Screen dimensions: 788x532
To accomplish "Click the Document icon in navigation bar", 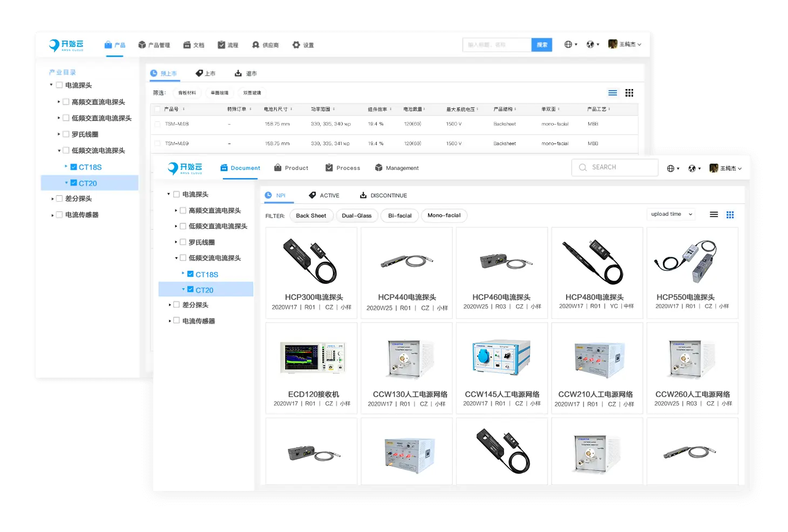I will click(x=224, y=168).
